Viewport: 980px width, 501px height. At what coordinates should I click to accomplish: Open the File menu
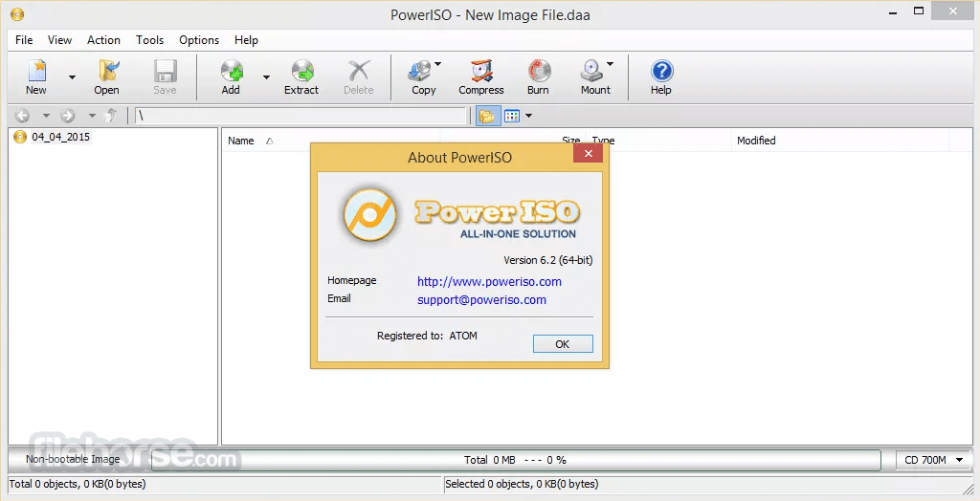[x=24, y=40]
